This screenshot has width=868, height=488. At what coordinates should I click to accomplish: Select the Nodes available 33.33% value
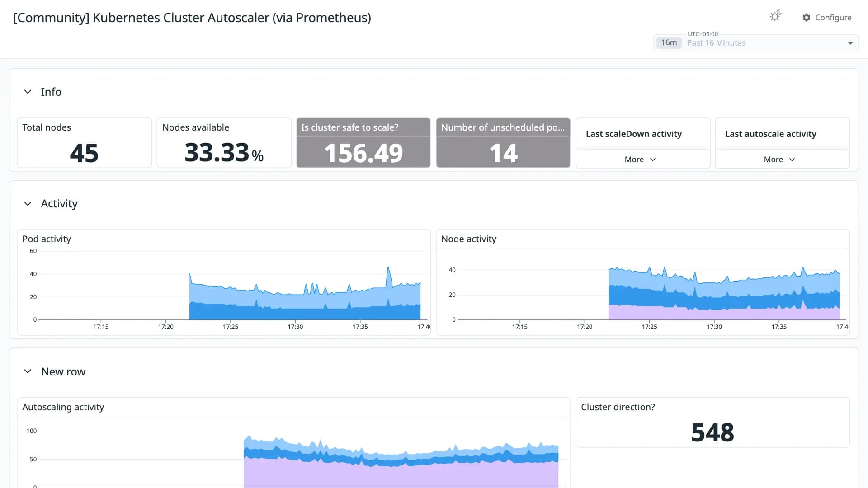pyautogui.click(x=224, y=153)
